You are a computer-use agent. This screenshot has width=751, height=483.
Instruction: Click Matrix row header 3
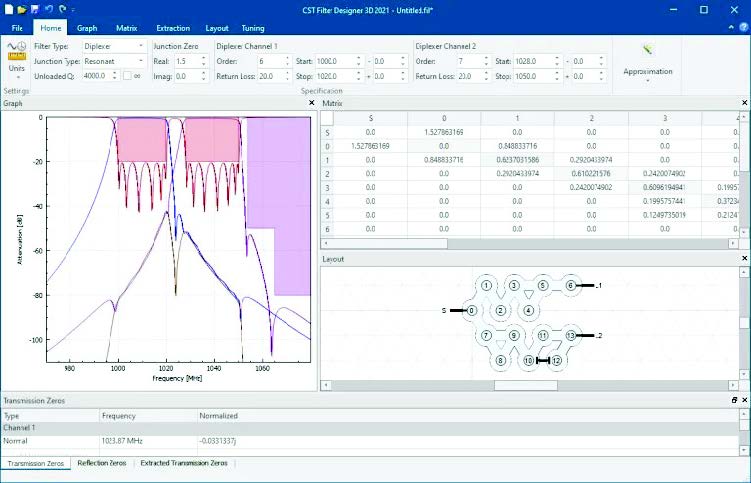[x=327, y=187]
